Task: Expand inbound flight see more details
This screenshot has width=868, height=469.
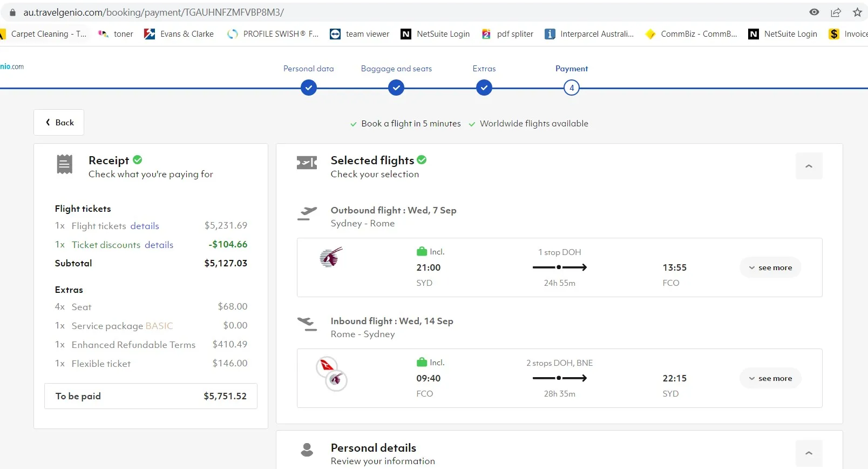Action: point(770,378)
